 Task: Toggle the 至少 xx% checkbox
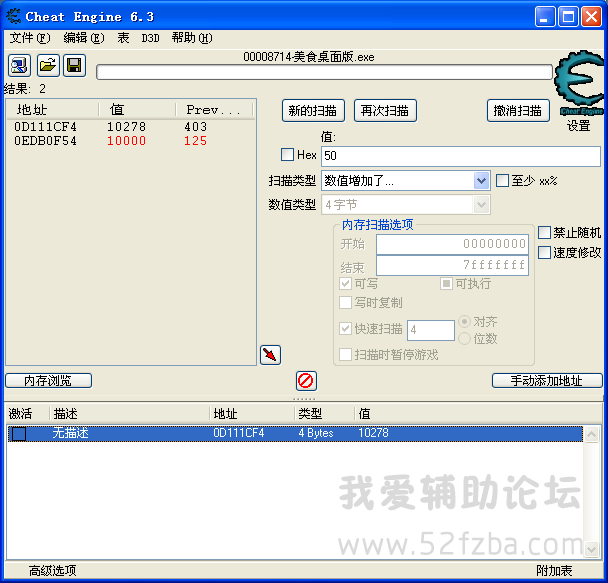(503, 181)
